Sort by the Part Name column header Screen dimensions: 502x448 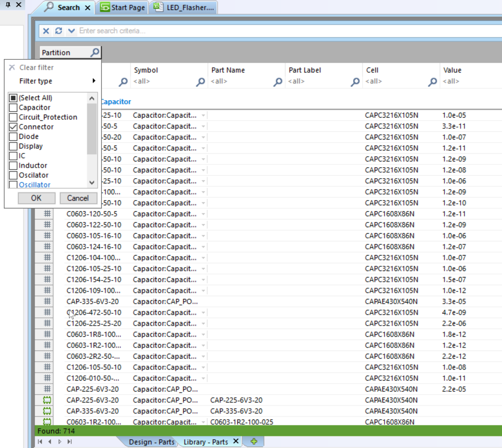pyautogui.click(x=228, y=70)
